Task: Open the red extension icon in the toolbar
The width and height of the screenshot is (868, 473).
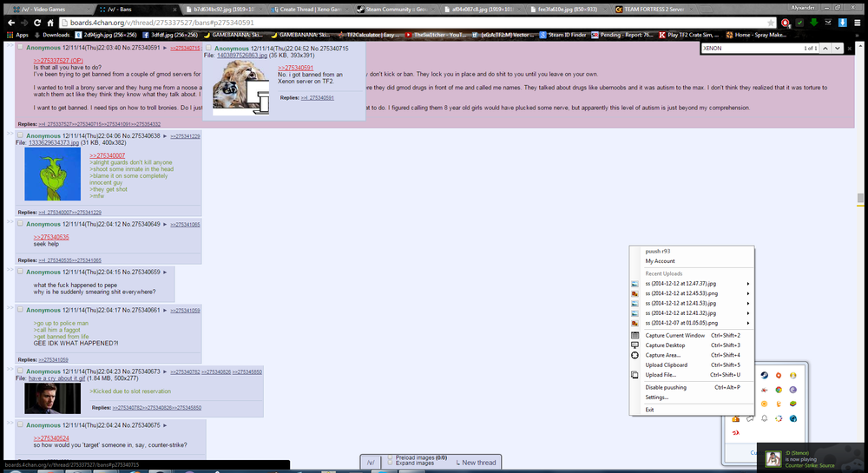Action: click(785, 23)
